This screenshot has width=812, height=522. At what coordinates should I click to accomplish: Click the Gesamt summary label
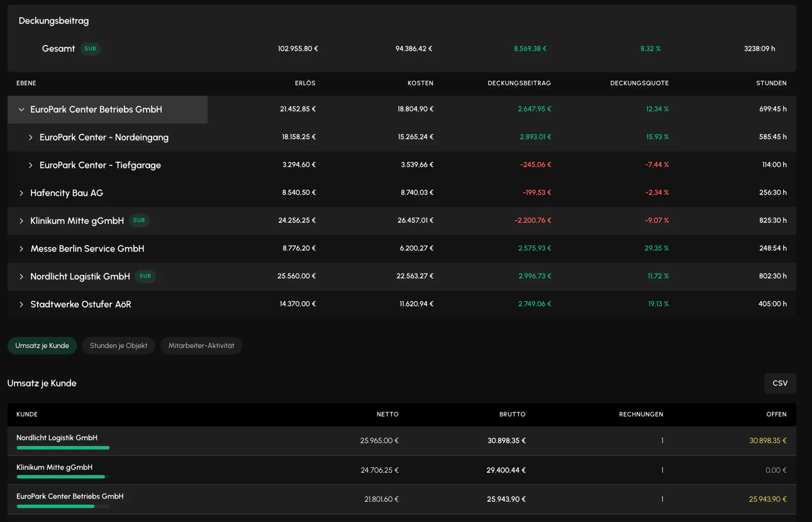click(58, 49)
